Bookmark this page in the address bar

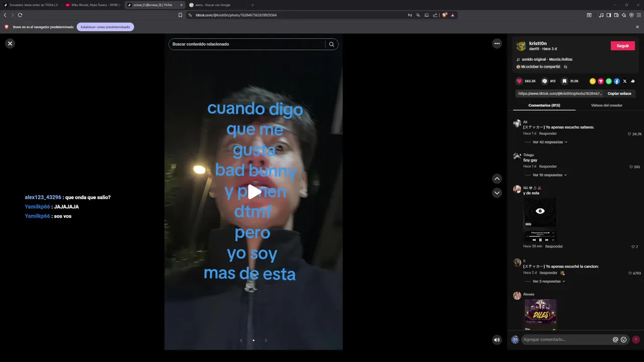point(180,15)
